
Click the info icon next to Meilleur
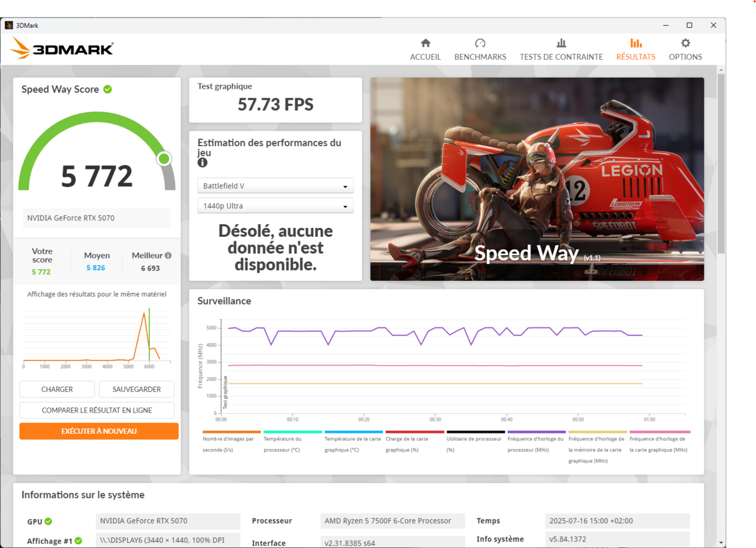pyautogui.click(x=168, y=256)
